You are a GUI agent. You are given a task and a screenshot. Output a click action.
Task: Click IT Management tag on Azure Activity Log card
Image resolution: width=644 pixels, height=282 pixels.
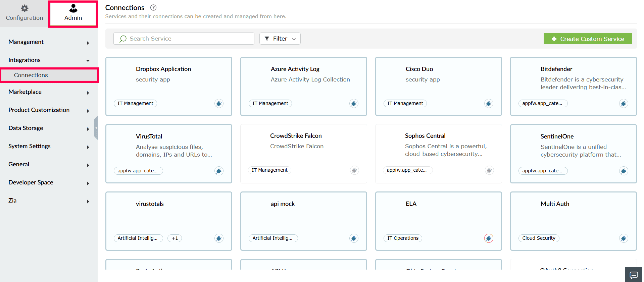pyautogui.click(x=270, y=103)
